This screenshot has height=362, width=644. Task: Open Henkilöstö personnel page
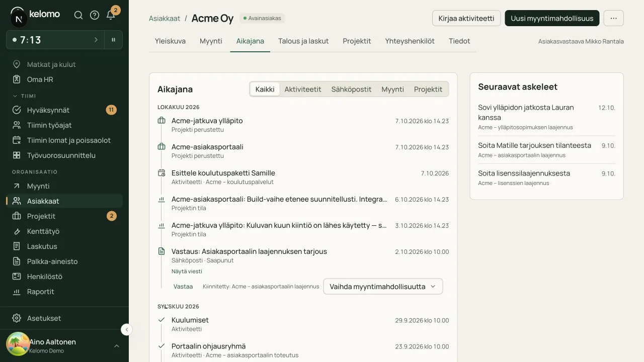(x=64, y=277)
